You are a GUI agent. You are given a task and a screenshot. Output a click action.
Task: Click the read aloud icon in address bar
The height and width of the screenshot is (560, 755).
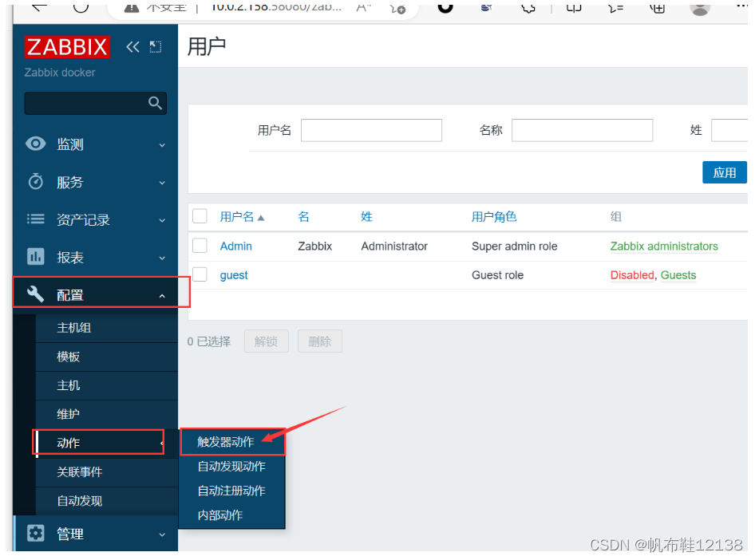(364, 8)
